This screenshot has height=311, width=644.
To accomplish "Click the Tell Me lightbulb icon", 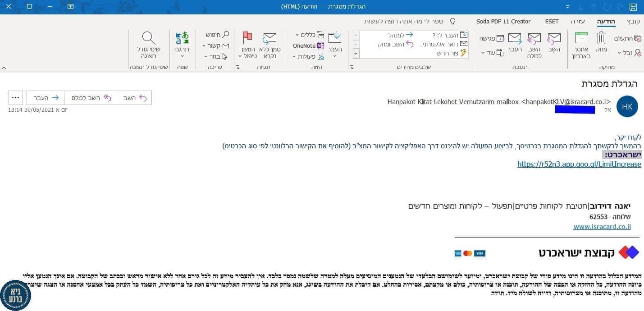I will (452, 21).
